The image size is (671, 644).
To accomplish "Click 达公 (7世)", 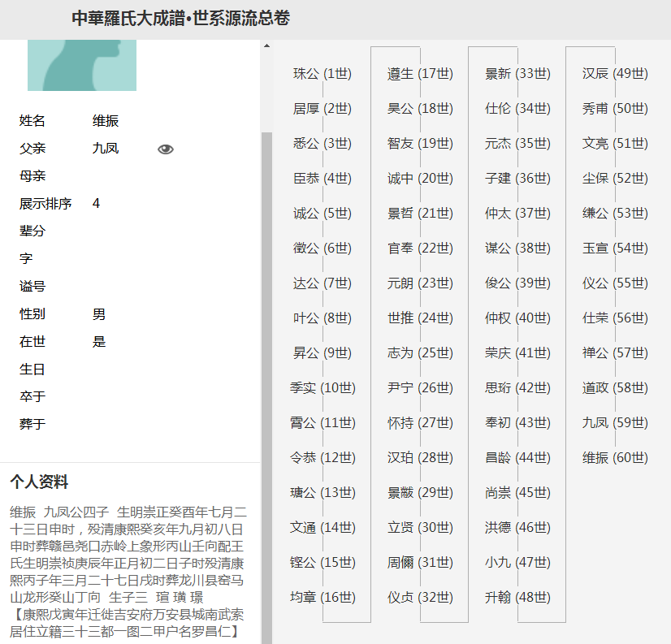I will (323, 283).
